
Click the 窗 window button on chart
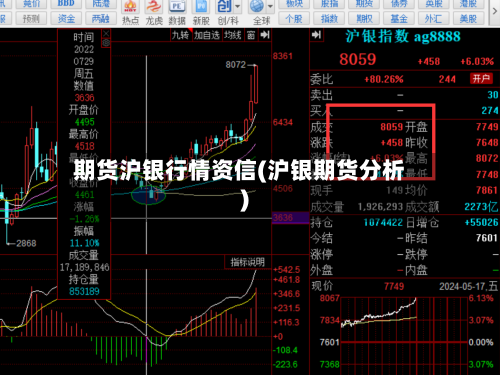click(x=251, y=35)
